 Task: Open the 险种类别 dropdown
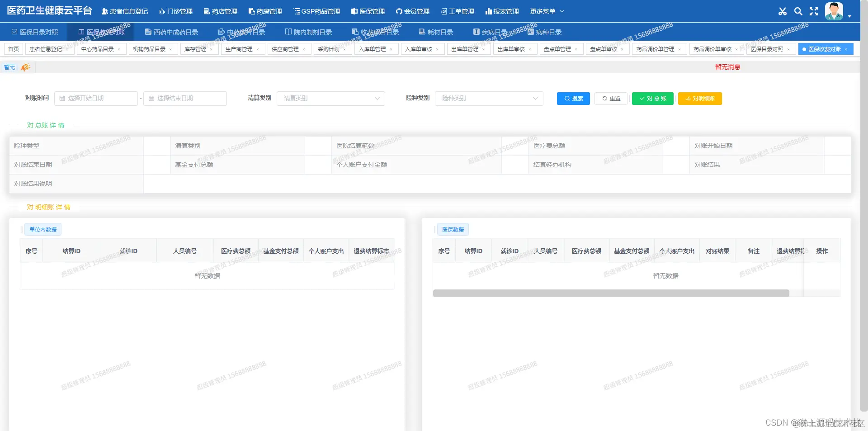click(x=489, y=99)
